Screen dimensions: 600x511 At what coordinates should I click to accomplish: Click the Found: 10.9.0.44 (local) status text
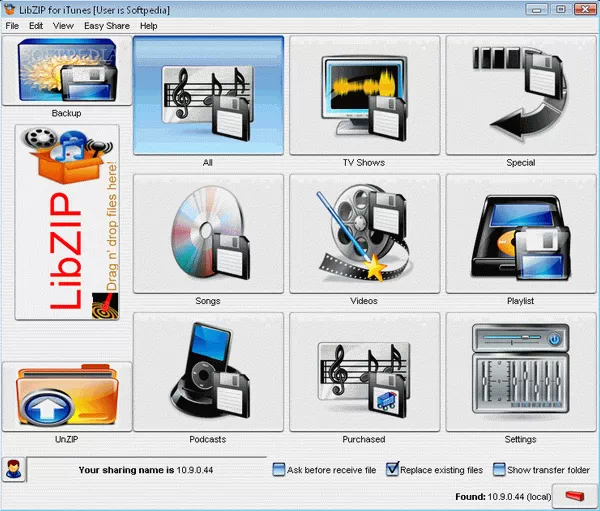click(503, 497)
